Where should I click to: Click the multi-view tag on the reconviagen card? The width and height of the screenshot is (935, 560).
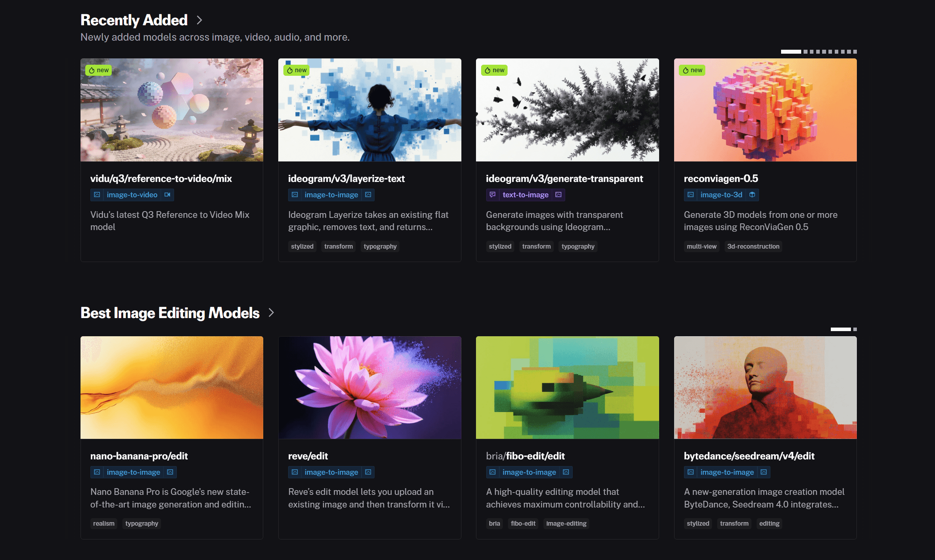coord(702,246)
